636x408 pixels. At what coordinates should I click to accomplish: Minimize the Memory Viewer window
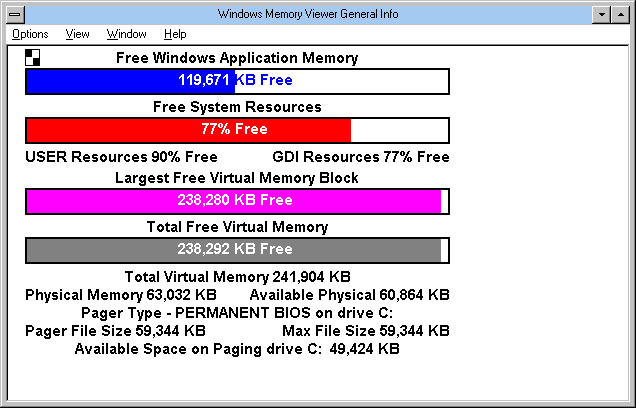[602, 15]
